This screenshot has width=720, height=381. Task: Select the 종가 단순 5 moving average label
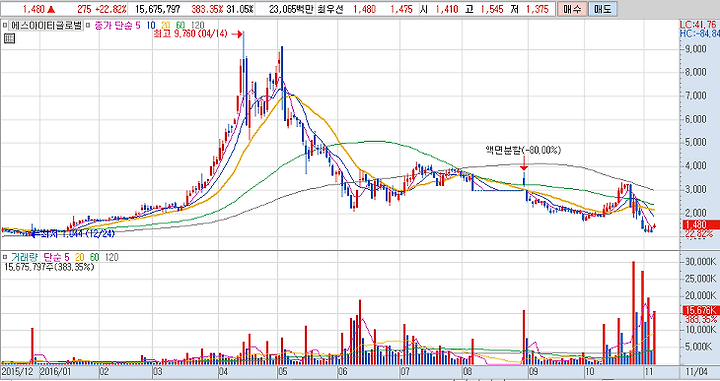tap(117, 26)
